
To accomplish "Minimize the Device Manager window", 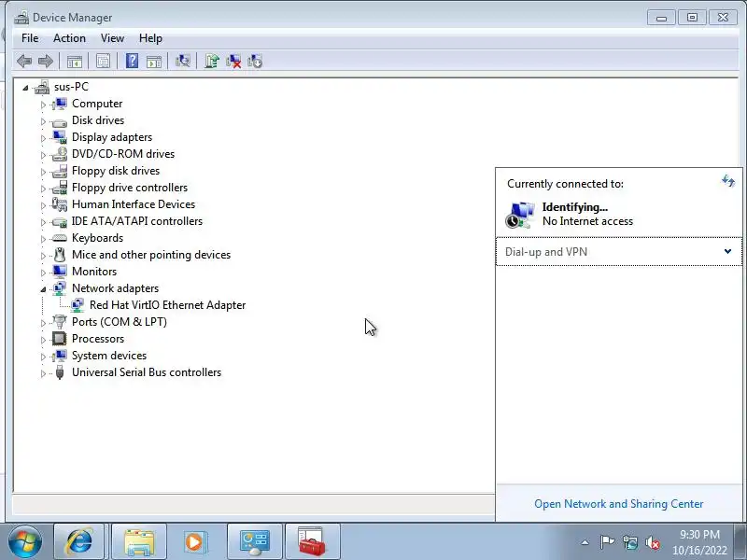I will [661, 18].
